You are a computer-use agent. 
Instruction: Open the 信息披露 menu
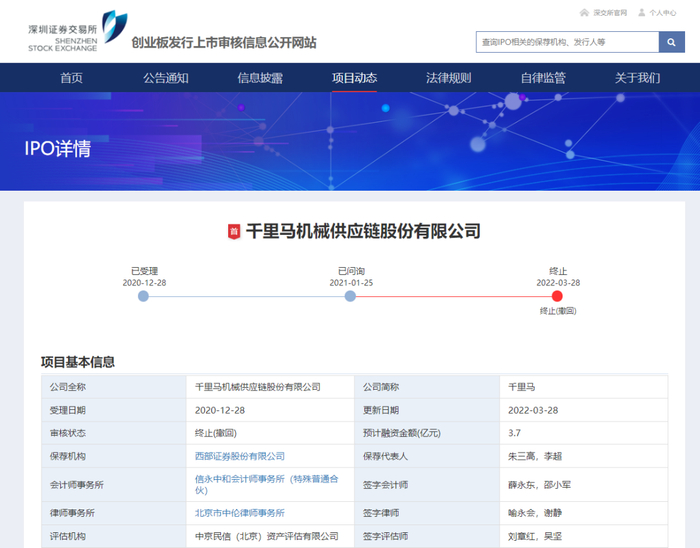tap(260, 78)
